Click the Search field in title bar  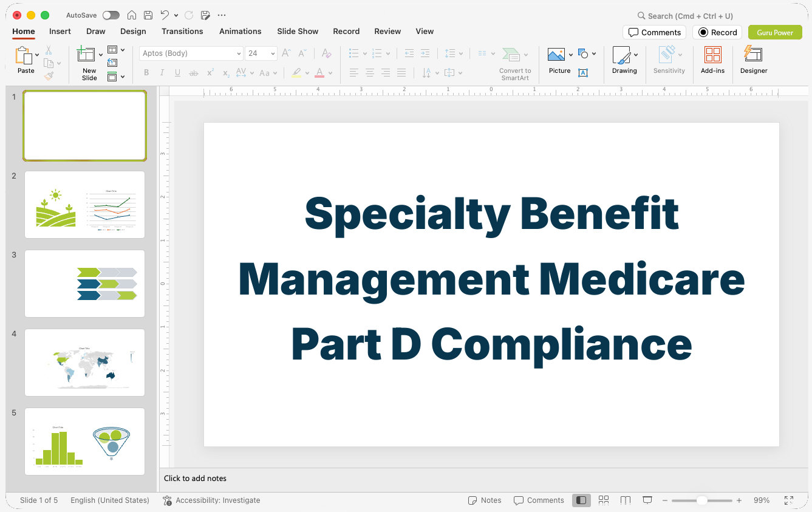click(x=685, y=16)
